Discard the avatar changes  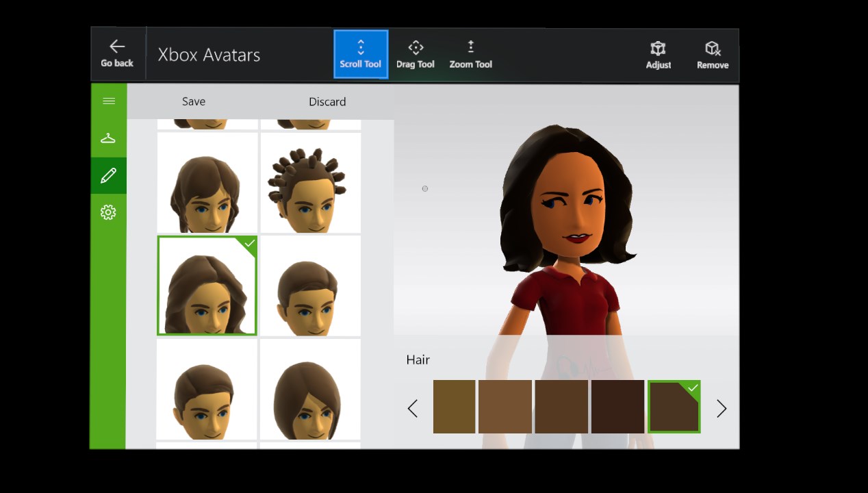click(x=327, y=101)
